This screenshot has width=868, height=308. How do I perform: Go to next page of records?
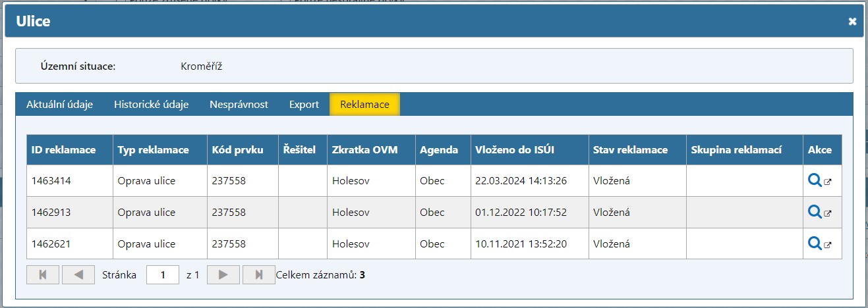(223, 274)
